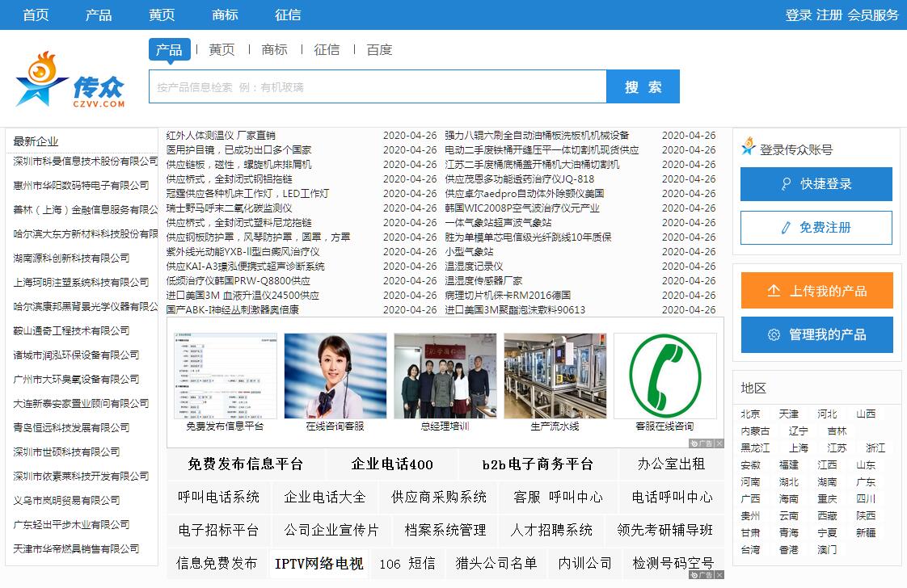This screenshot has height=588, width=907.
Task: Click the 会员服务 link in header
Action: point(873,15)
